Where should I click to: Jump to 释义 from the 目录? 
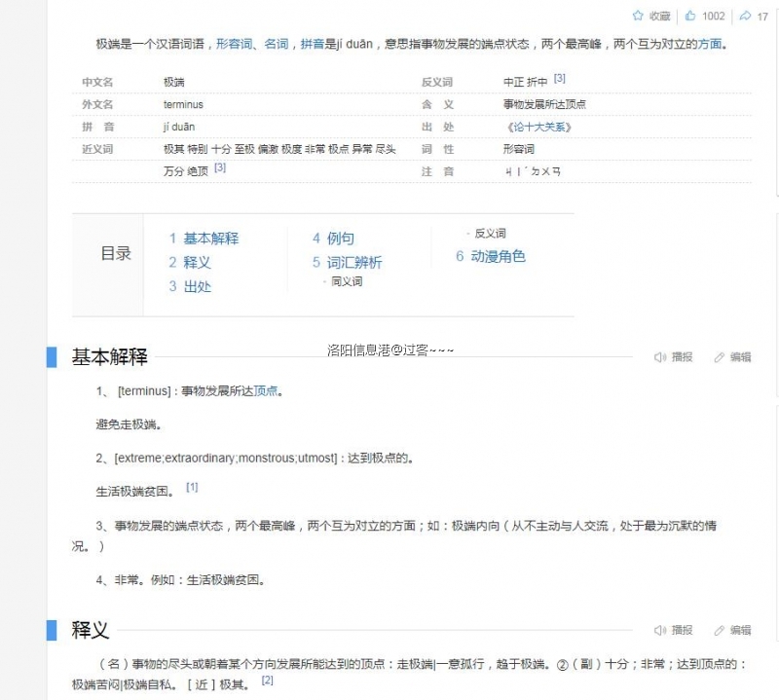[x=195, y=262]
